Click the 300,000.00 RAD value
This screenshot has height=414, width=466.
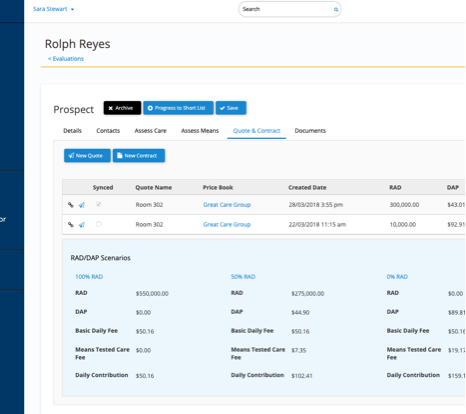tap(404, 205)
